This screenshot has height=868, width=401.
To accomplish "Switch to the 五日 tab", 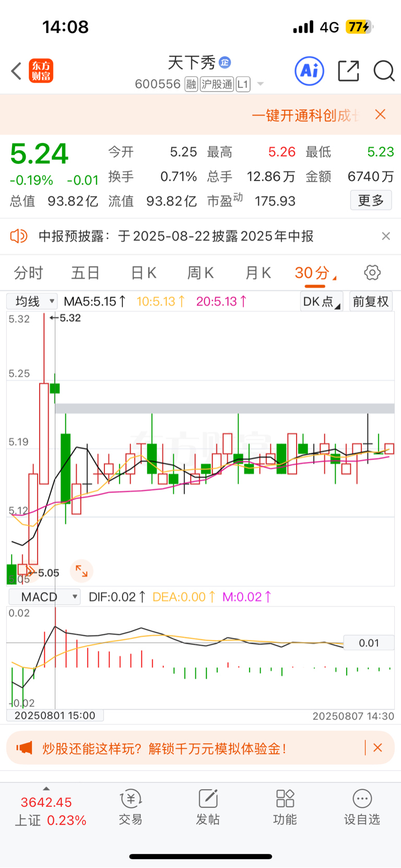I will pos(86,272).
